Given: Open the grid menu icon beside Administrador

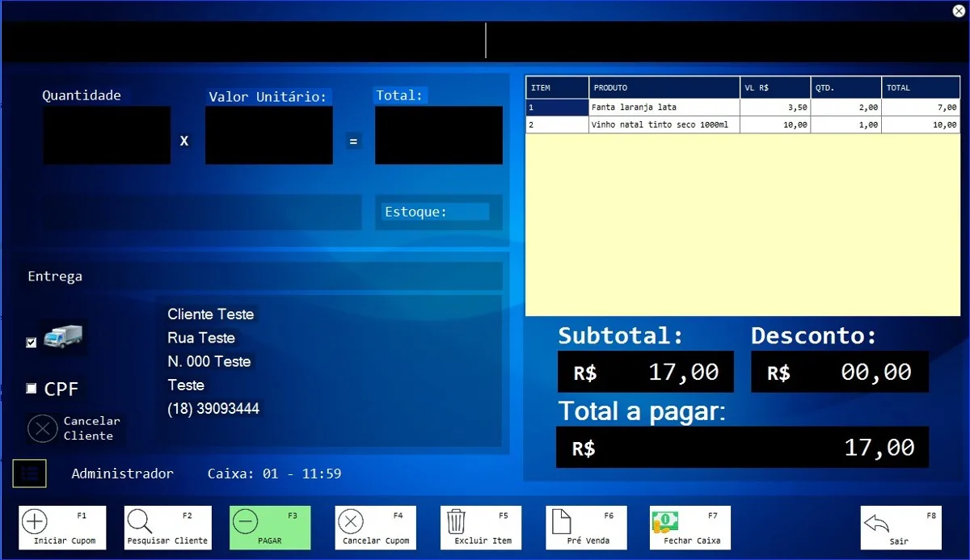Looking at the screenshot, I should pos(30,474).
